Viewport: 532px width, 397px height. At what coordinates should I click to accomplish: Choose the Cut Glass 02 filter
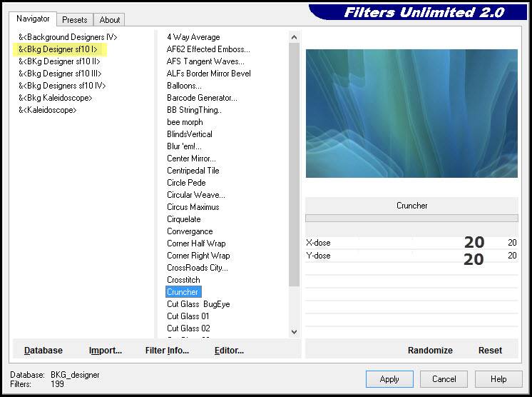tap(189, 328)
